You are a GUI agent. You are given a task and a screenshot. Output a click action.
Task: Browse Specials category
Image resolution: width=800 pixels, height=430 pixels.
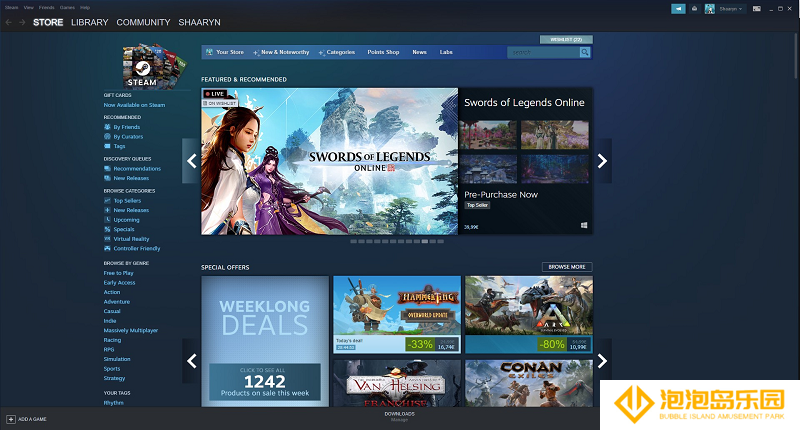(x=124, y=229)
